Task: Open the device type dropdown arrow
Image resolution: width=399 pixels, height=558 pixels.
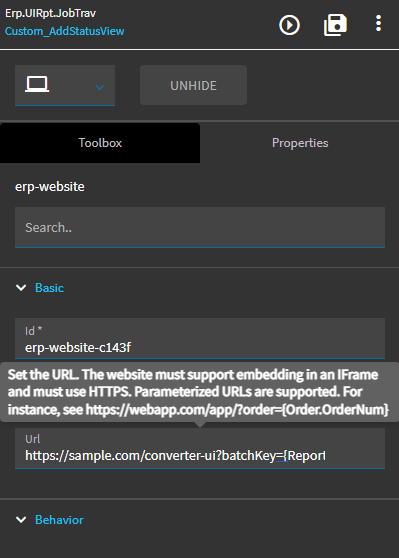Action: click(x=100, y=87)
